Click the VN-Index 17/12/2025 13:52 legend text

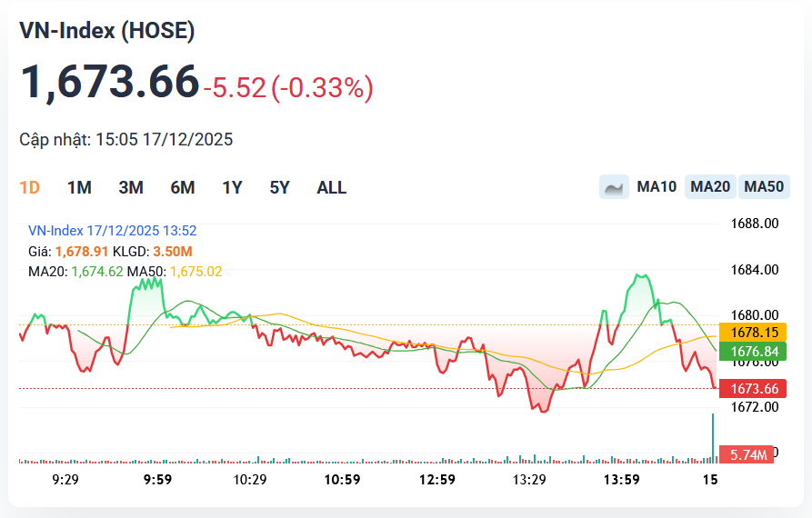click(x=113, y=231)
